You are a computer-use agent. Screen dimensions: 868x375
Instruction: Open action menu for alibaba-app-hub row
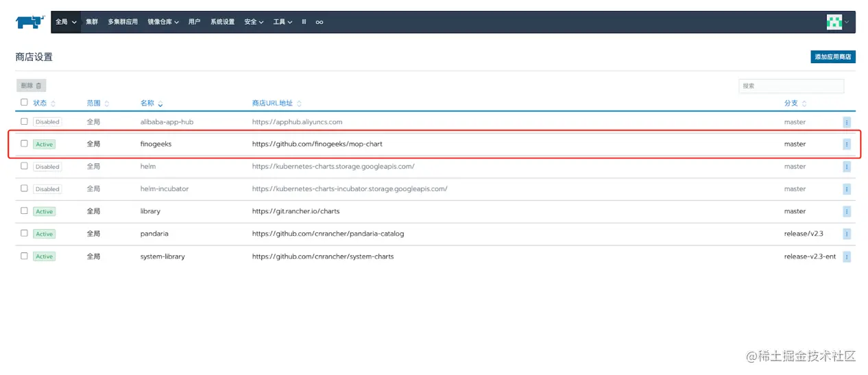point(846,122)
